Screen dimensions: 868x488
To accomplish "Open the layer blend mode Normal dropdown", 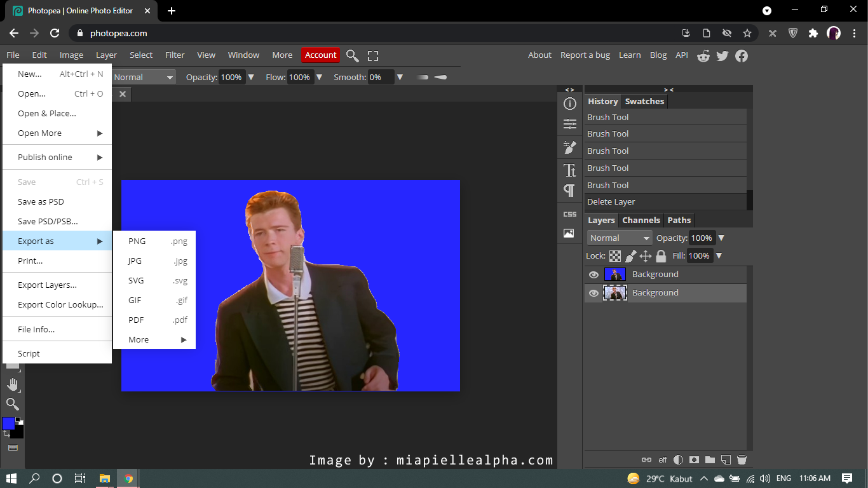I will click(x=620, y=238).
